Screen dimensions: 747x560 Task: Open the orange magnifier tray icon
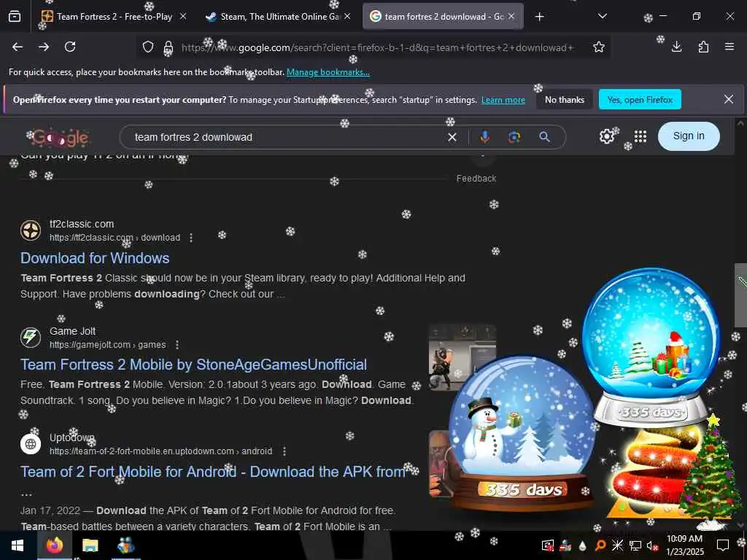click(600, 545)
